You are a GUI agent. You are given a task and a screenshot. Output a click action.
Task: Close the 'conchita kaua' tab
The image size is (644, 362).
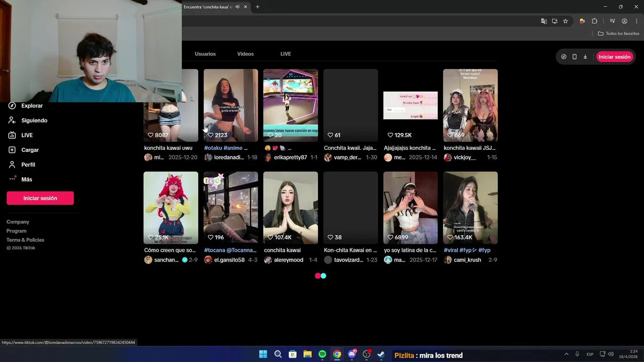[x=246, y=7]
